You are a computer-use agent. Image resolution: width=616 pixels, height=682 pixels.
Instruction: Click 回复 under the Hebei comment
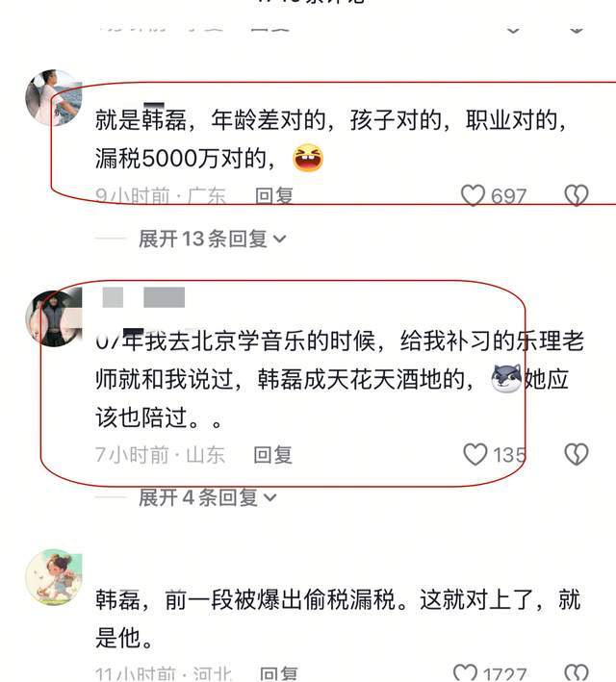pyautogui.click(x=278, y=673)
